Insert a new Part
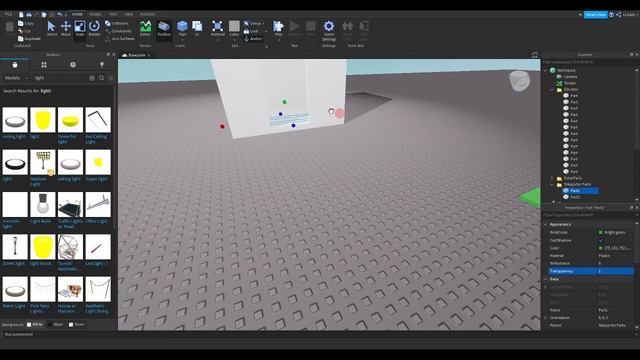Screen dimensions: 640x360 (182, 29)
